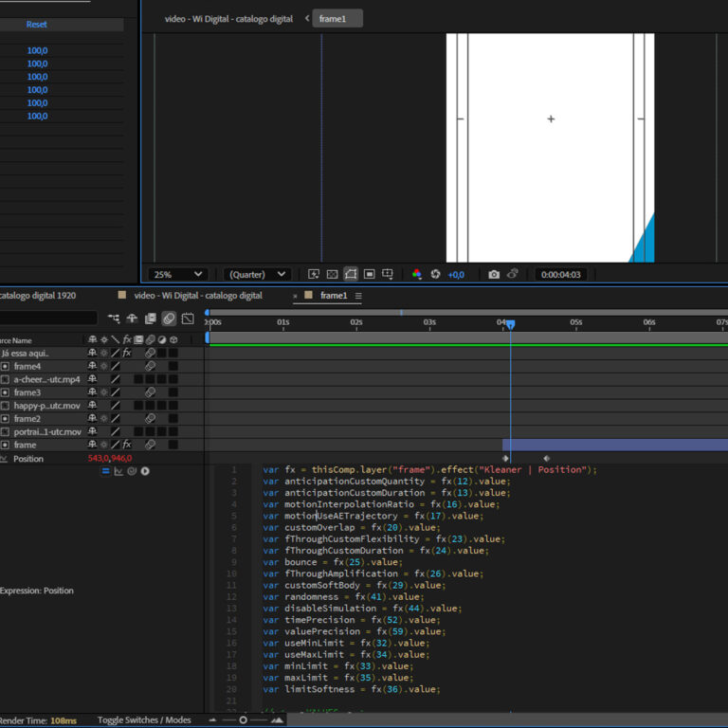Open frame1 timeline panel menu

(x=358, y=296)
